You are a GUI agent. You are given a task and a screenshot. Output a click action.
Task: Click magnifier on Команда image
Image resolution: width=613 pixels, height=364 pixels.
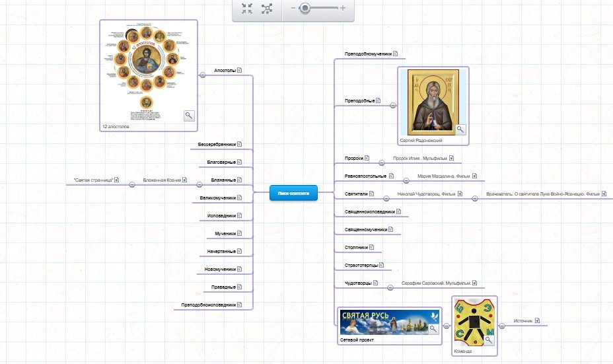[489, 340]
